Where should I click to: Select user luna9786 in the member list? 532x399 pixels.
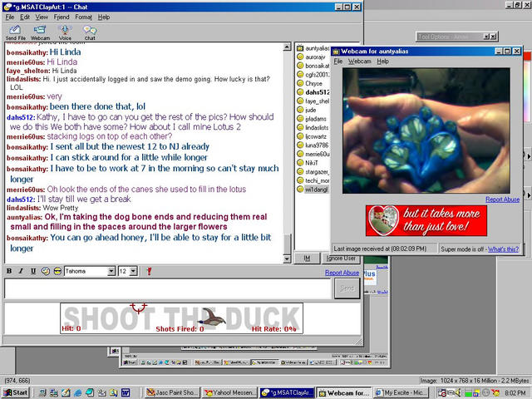point(313,145)
